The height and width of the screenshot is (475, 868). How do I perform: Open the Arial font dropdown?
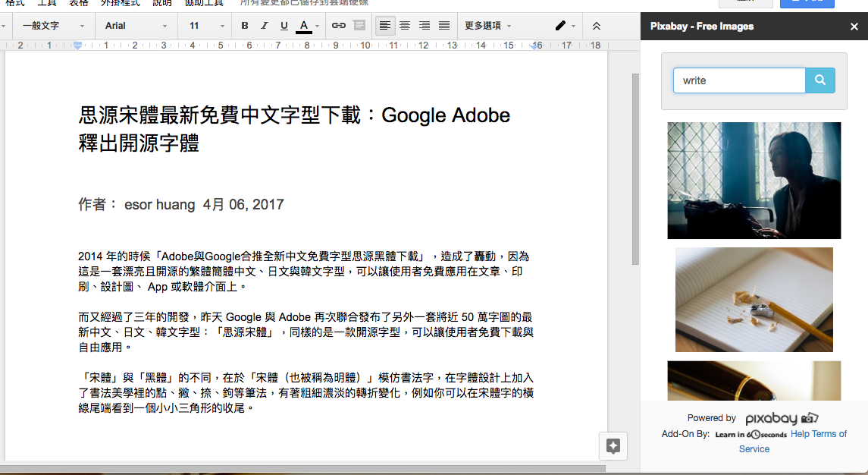pyautogui.click(x=136, y=26)
